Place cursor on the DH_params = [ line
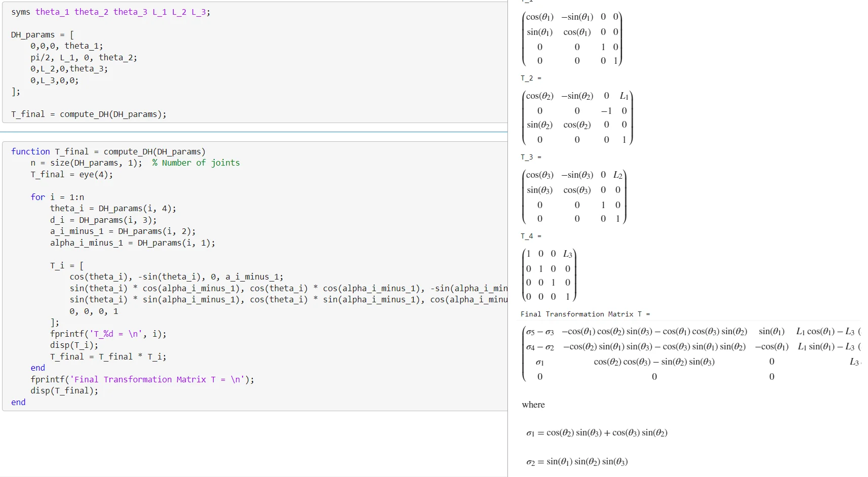Screen dimensions: 868x477 [43, 35]
